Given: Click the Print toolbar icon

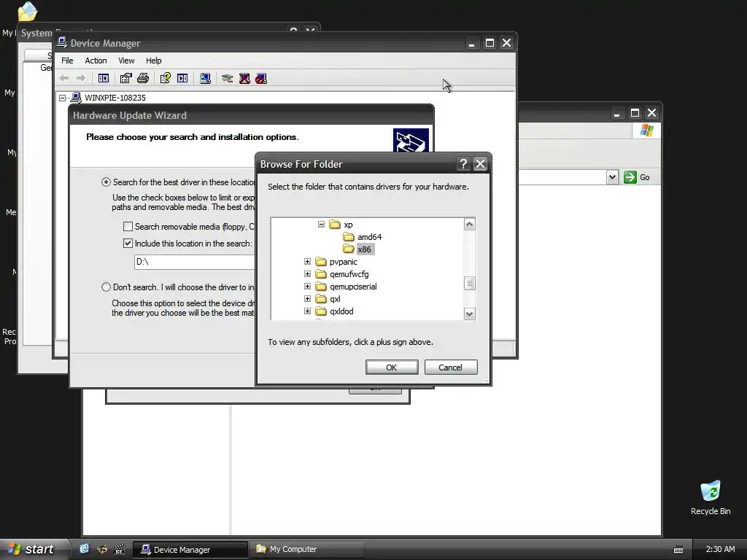Looking at the screenshot, I should 143,78.
